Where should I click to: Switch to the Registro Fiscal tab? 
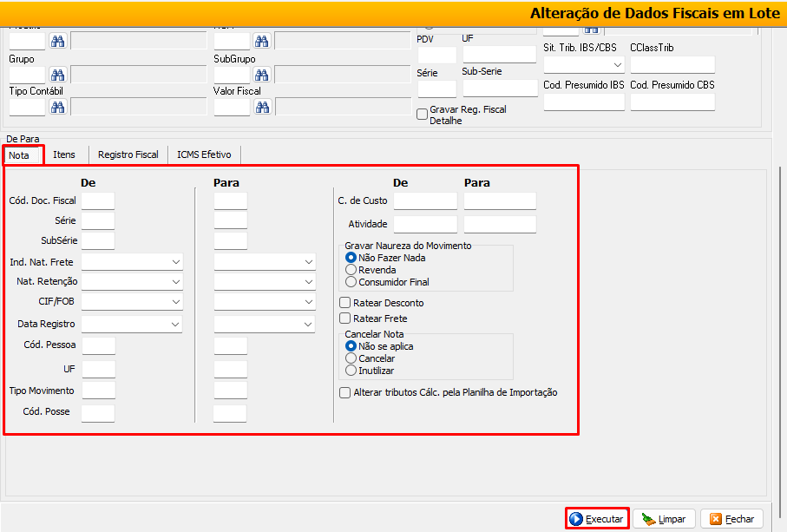[128, 154]
